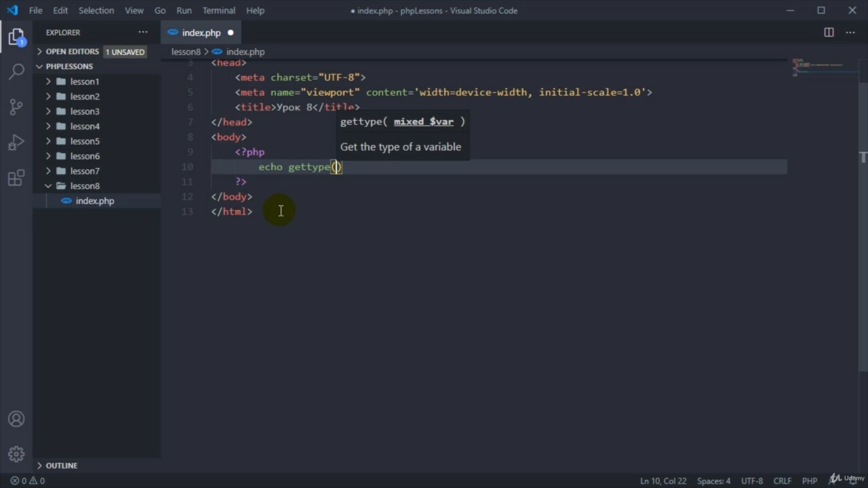Close the unsaved index.php tab dot

pyautogui.click(x=231, y=33)
